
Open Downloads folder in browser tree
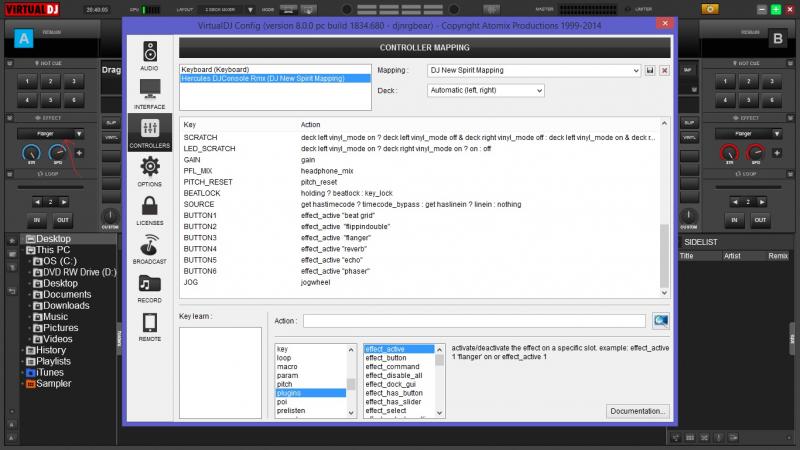click(62, 306)
